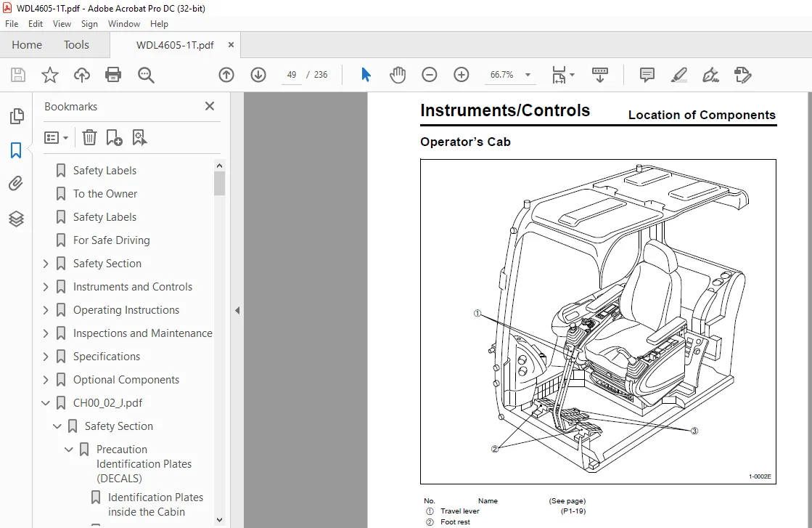Viewport: 812px width, 528px height.
Task: Click the 66.7% zoom value
Action: click(502, 75)
